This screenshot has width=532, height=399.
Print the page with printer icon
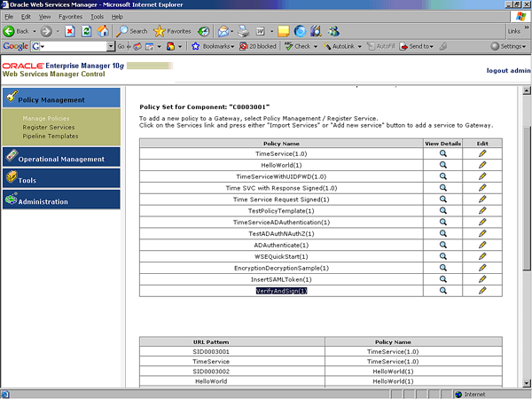243,31
